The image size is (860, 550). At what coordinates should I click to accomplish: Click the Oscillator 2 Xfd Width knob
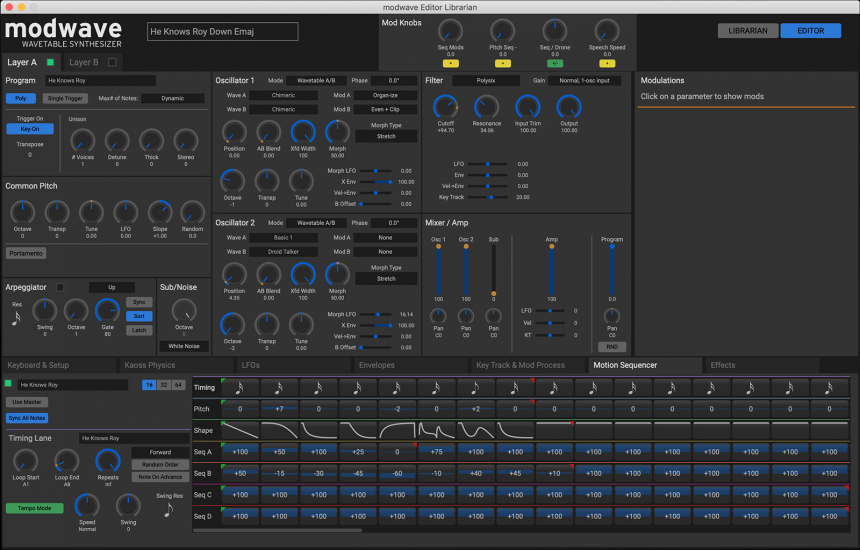click(303, 275)
